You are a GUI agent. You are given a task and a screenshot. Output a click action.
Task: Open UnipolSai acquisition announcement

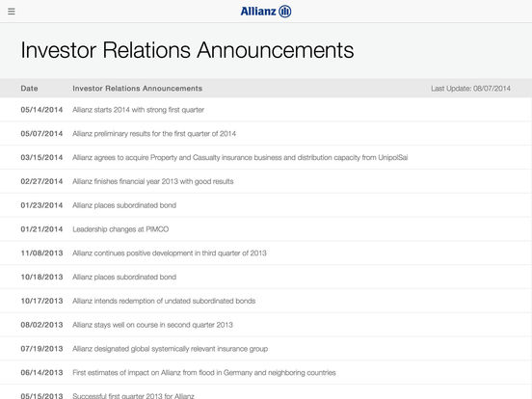pos(266,157)
